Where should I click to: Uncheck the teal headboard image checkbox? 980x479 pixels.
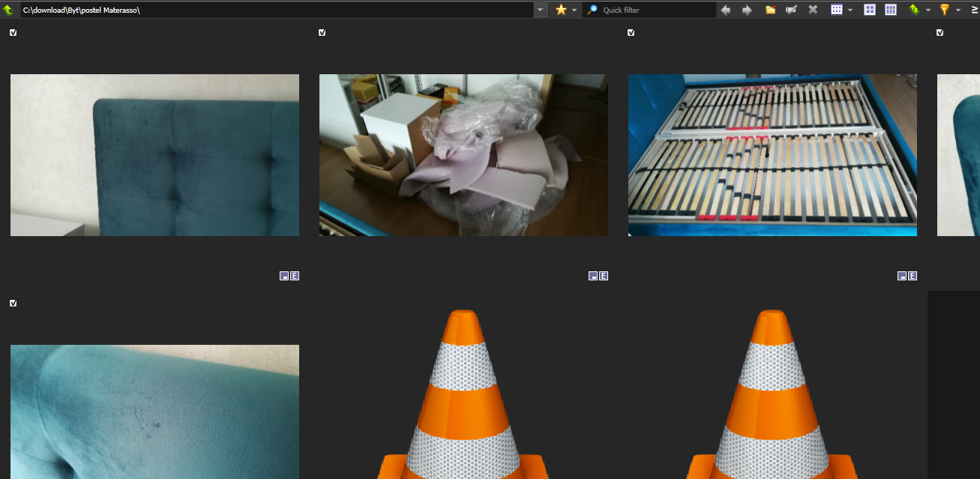click(13, 33)
